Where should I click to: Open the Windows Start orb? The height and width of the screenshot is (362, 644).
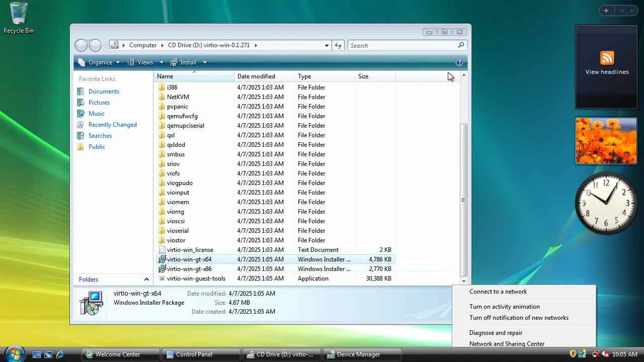coord(14,353)
